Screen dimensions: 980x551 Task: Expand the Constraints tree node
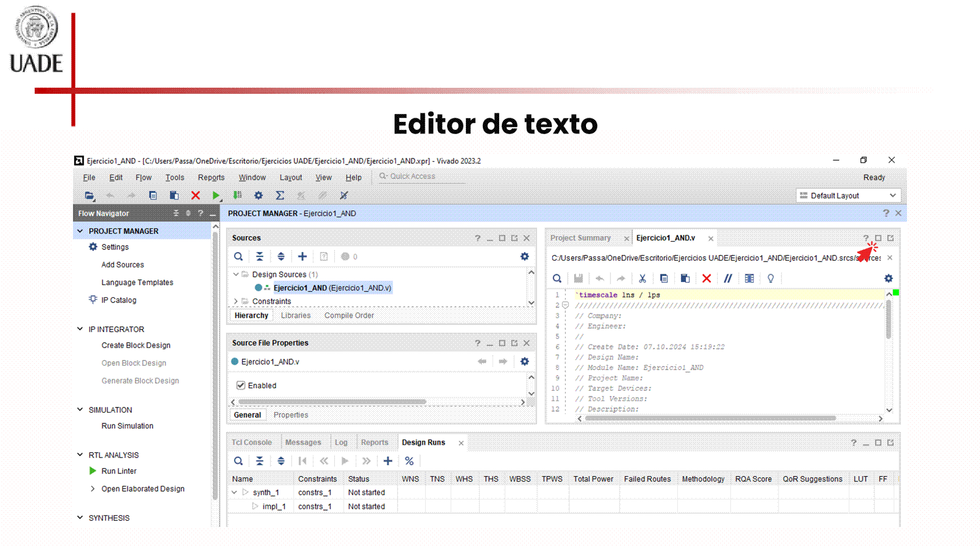236,302
